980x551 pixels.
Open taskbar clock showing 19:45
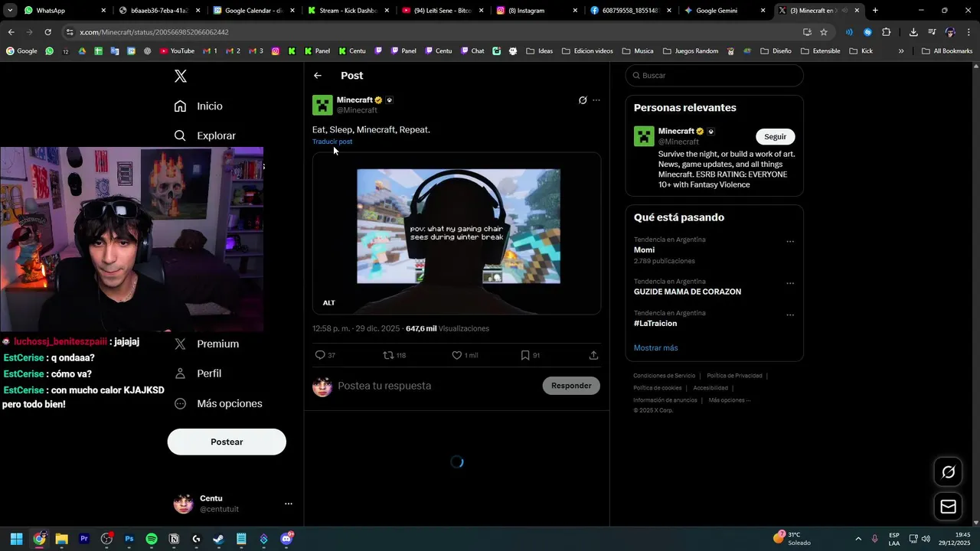click(x=956, y=539)
